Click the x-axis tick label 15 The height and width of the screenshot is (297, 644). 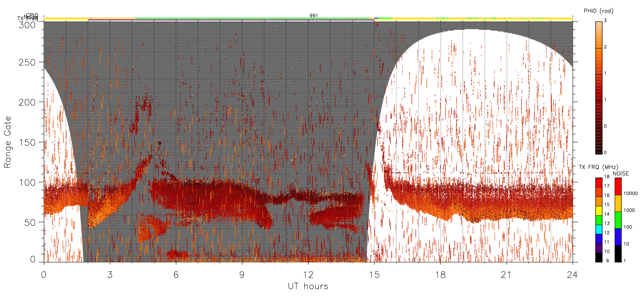374,274
